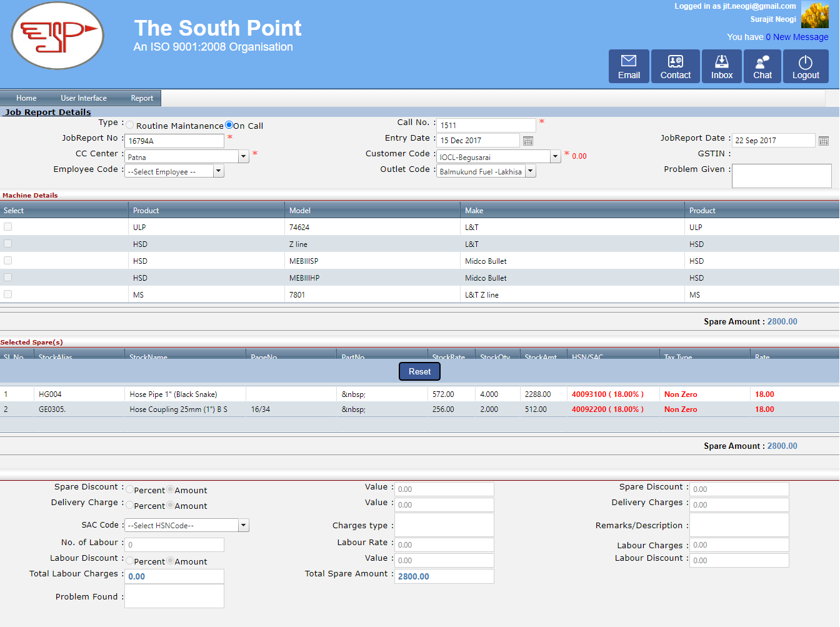Open the Entry Date calendar picker
Image resolution: width=840 pixels, height=627 pixels.
528,141
